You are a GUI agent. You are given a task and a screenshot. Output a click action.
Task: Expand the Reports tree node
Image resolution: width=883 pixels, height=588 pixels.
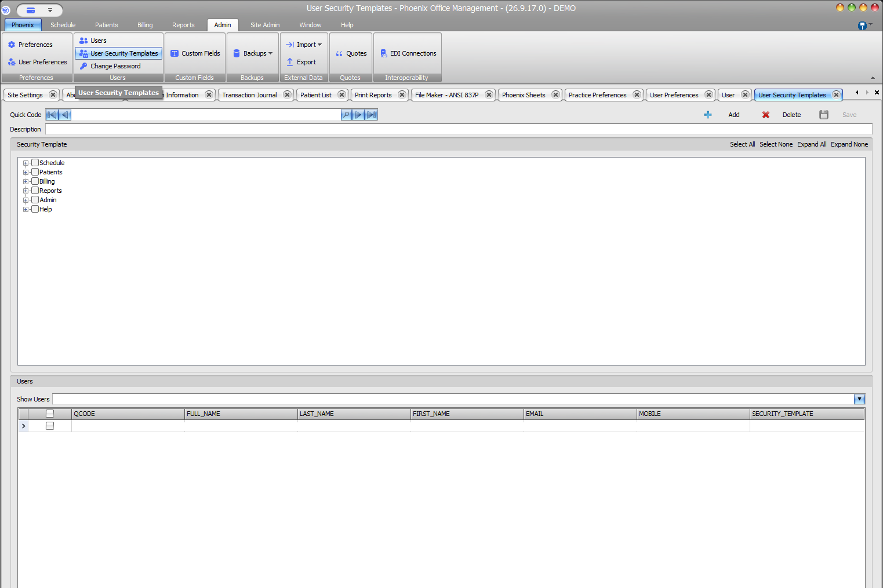click(x=26, y=191)
